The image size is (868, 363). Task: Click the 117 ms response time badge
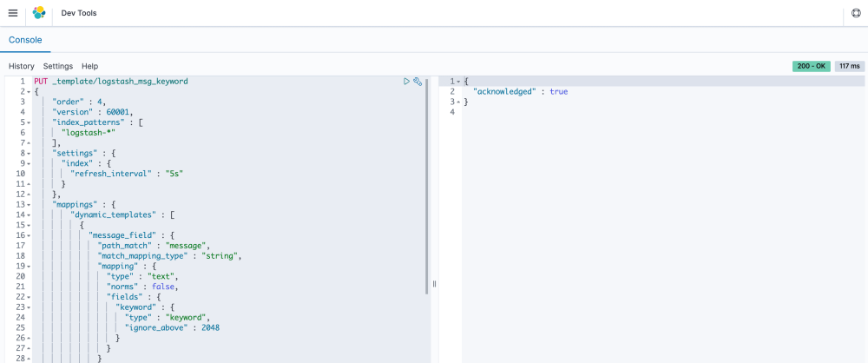[x=849, y=66]
